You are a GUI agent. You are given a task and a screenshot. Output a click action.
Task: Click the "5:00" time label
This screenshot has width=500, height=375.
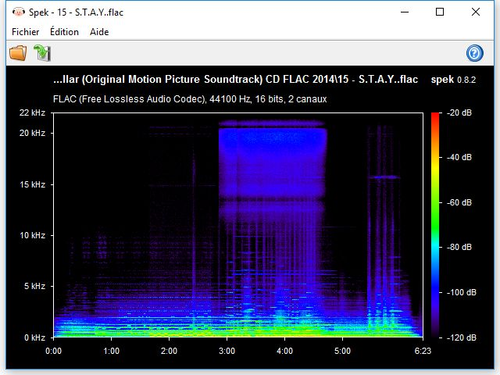343,351
